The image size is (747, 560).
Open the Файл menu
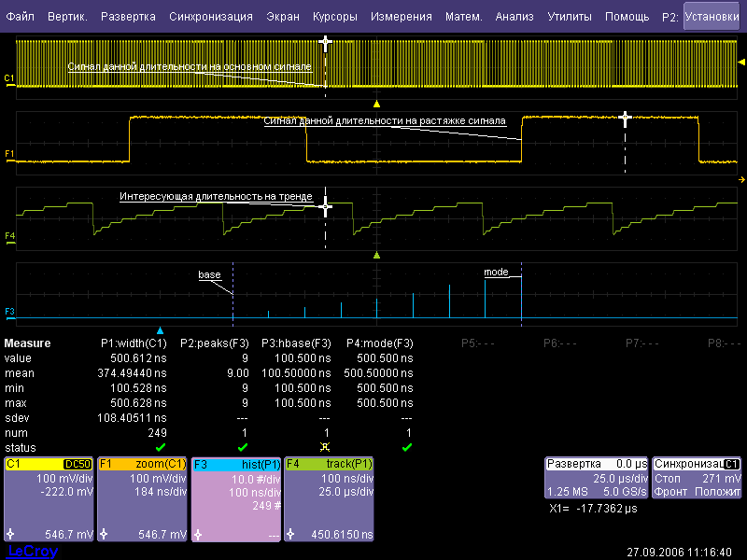point(20,17)
